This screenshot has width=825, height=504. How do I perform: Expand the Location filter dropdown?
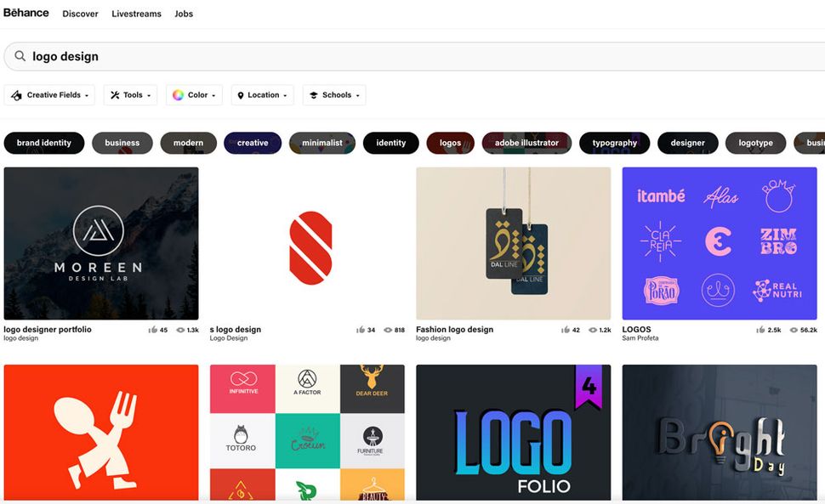[x=263, y=95]
